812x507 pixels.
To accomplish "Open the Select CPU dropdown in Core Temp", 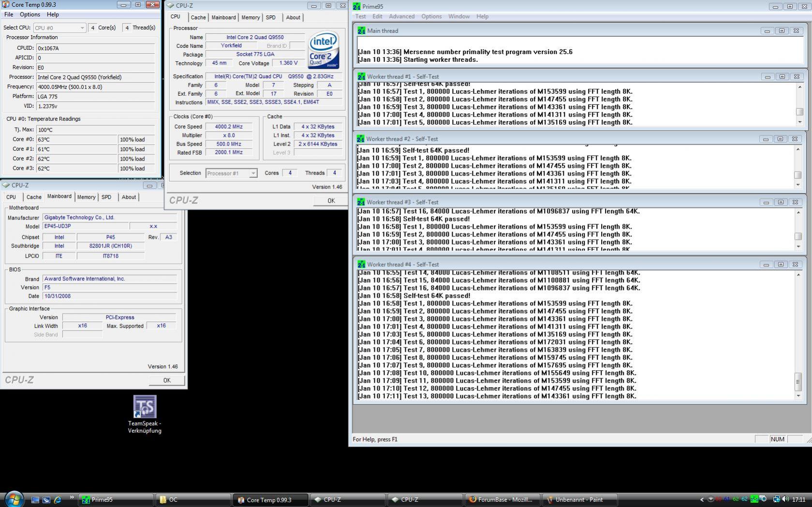I will (59, 28).
